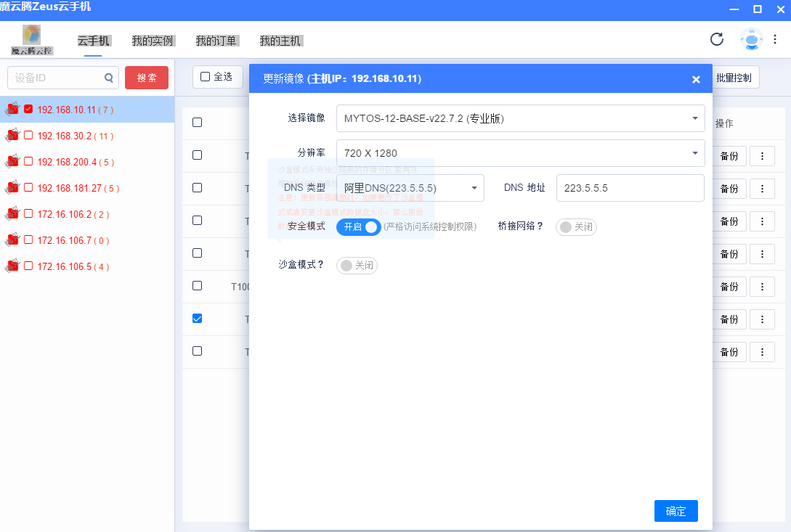This screenshot has width=791, height=532.
Task: Click the red device icon beside 172.16.106.2
Action: click(12, 214)
